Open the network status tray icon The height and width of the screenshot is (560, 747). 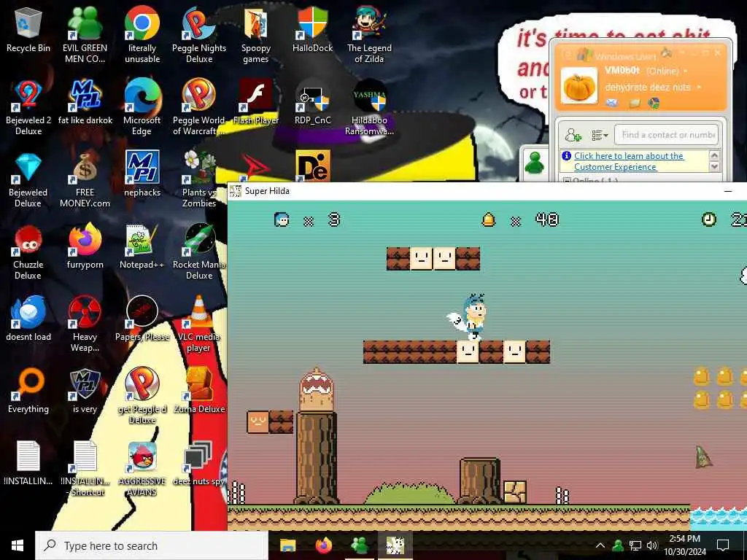click(635, 545)
